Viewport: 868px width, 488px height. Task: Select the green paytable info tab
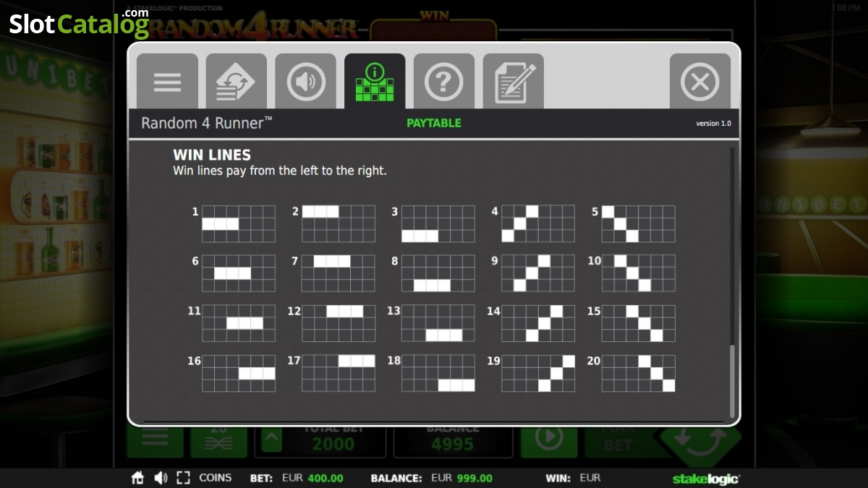[375, 81]
